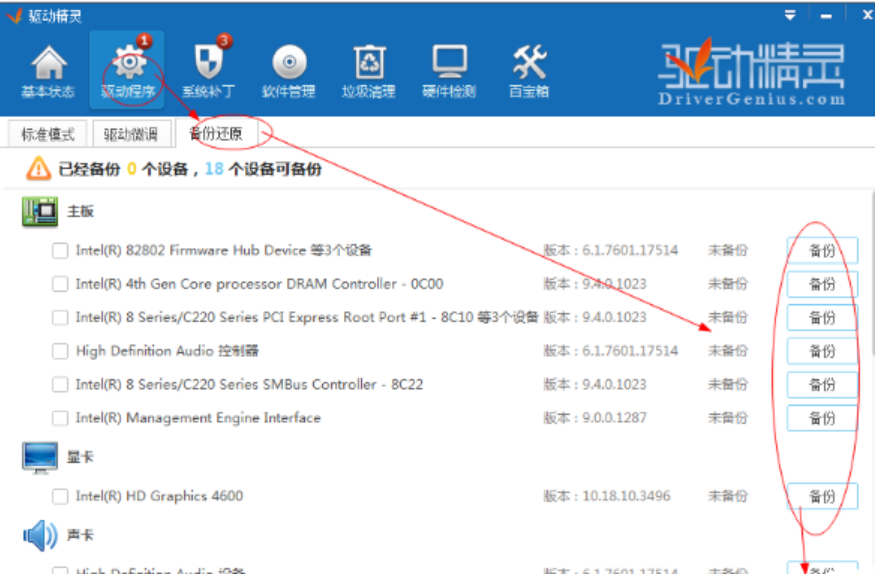Click the 声卡 speaker category icon

40,536
